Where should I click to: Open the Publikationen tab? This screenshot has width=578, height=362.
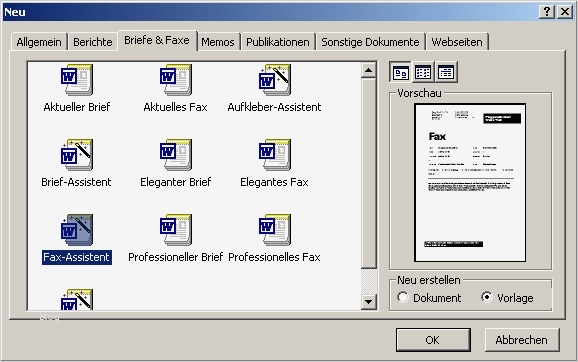(278, 42)
